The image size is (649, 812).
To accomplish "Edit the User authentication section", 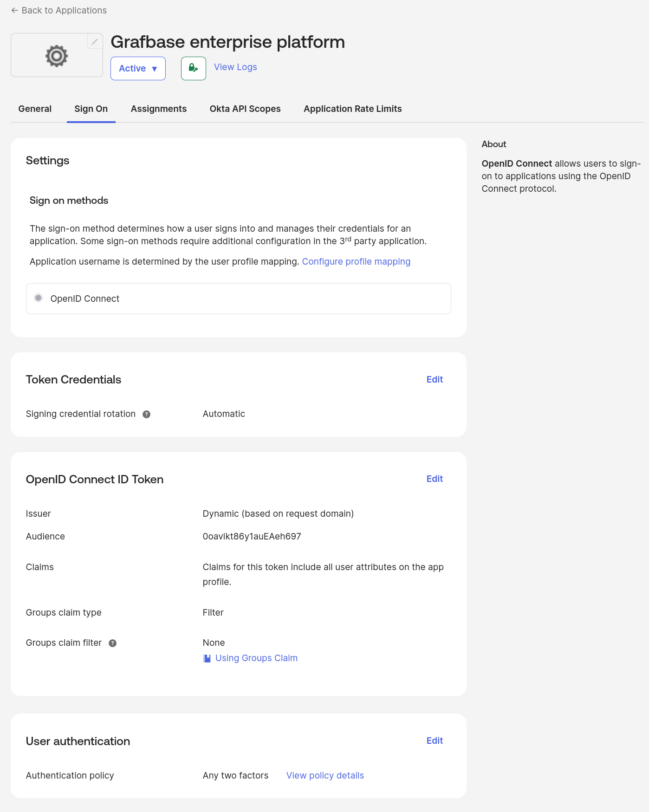I will tap(435, 741).
